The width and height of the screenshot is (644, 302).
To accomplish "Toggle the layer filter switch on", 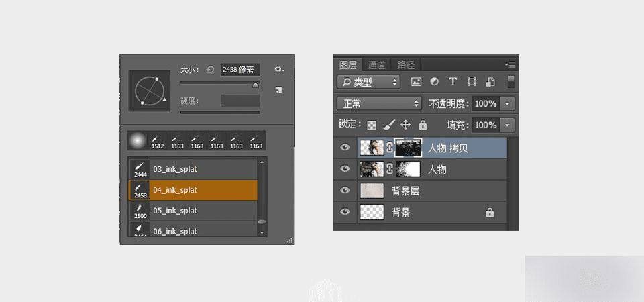I will point(511,81).
